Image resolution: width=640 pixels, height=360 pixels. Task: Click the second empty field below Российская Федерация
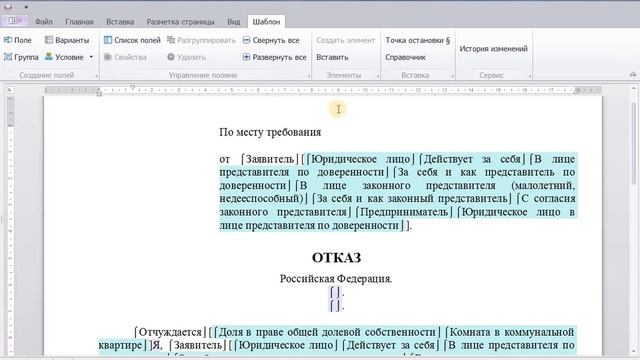coord(335,305)
